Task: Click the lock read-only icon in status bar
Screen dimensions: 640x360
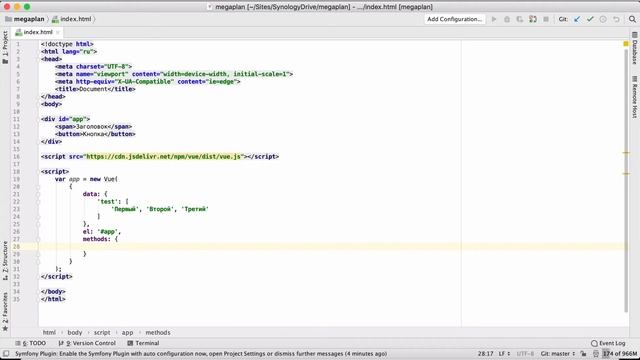Action: 584,353
